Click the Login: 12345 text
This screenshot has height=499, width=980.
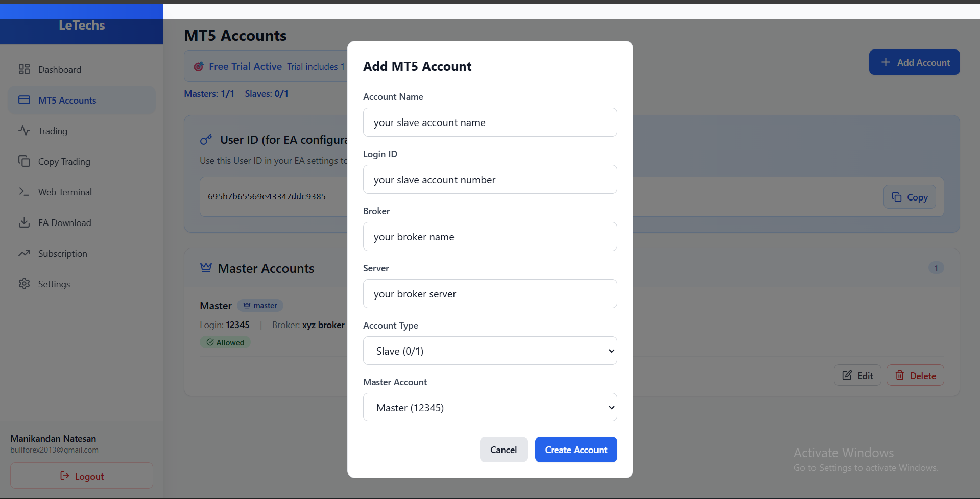(x=225, y=325)
